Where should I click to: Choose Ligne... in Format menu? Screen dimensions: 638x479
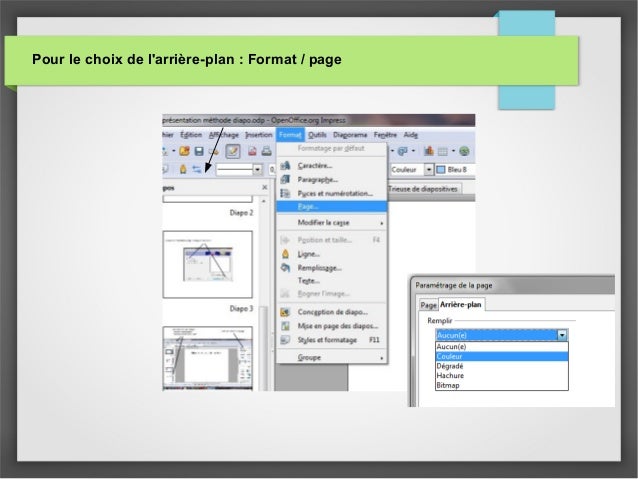[x=332, y=254]
